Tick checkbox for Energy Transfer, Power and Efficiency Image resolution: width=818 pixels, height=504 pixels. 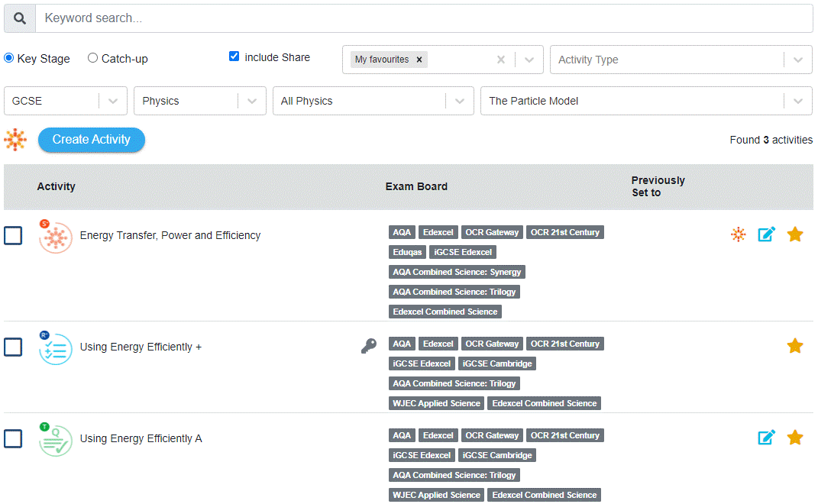[x=13, y=235]
